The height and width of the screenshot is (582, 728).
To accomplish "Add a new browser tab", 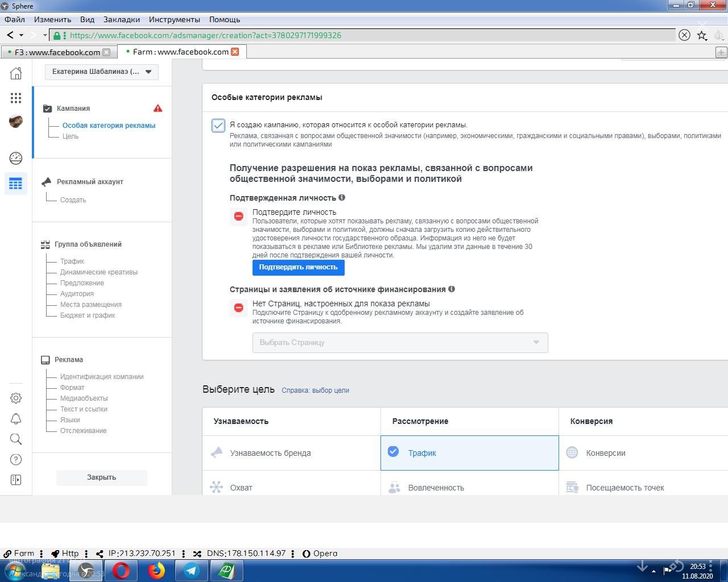I will pos(721,52).
